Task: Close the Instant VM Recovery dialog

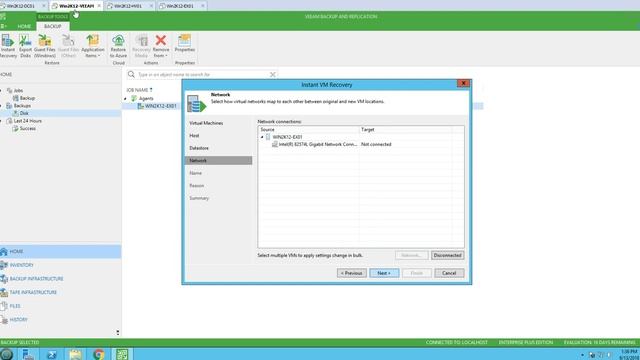Action: 463,83
